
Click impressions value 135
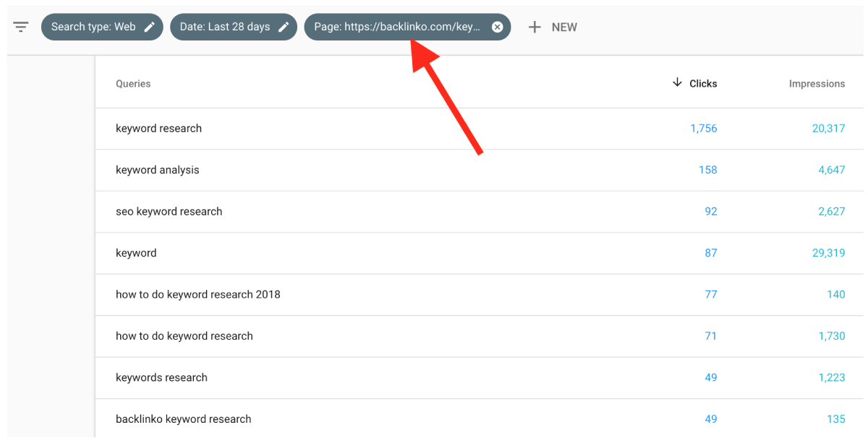(x=835, y=419)
